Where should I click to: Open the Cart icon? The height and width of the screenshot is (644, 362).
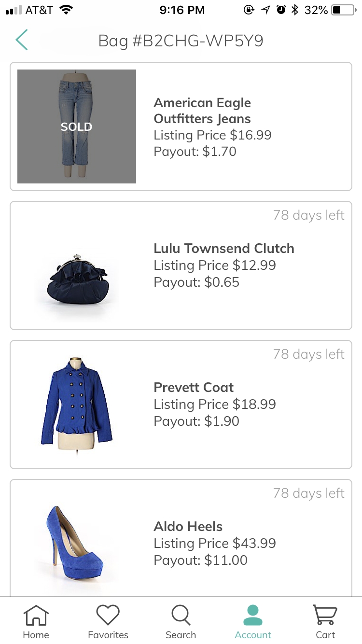pyautogui.click(x=325, y=616)
